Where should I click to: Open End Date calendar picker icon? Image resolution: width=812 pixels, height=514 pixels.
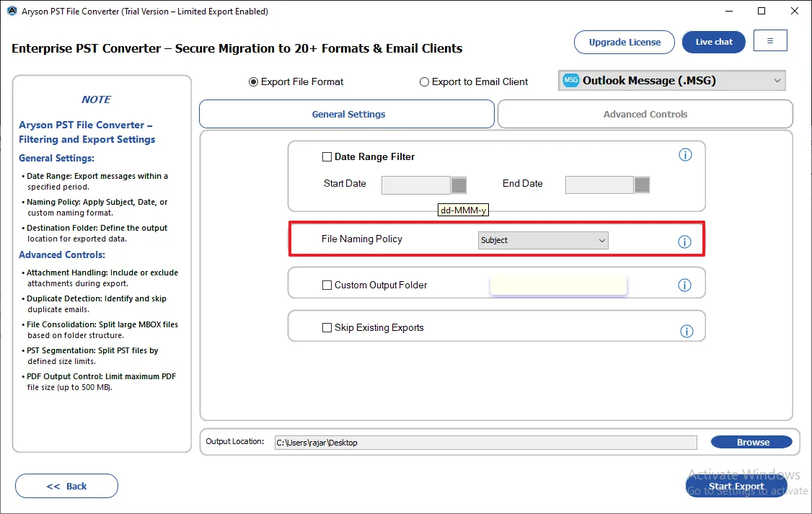642,185
